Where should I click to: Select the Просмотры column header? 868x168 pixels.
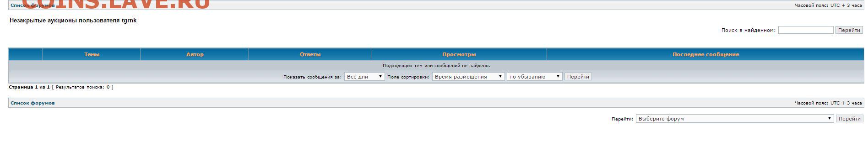459,54
